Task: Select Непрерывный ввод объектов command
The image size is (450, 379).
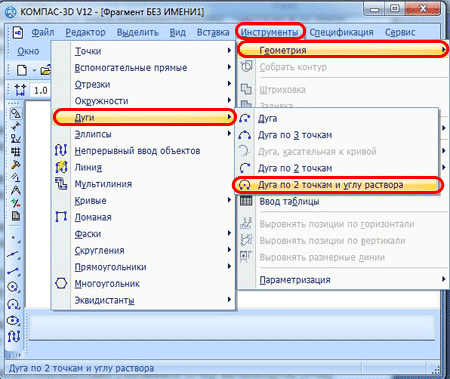Action: pyautogui.click(x=144, y=151)
